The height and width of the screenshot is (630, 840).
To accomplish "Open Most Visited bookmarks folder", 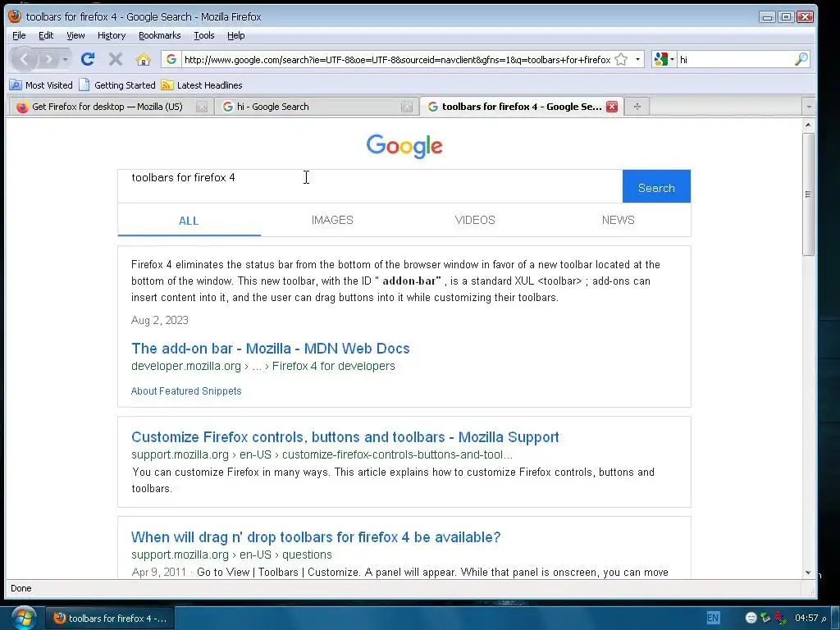I will point(41,85).
